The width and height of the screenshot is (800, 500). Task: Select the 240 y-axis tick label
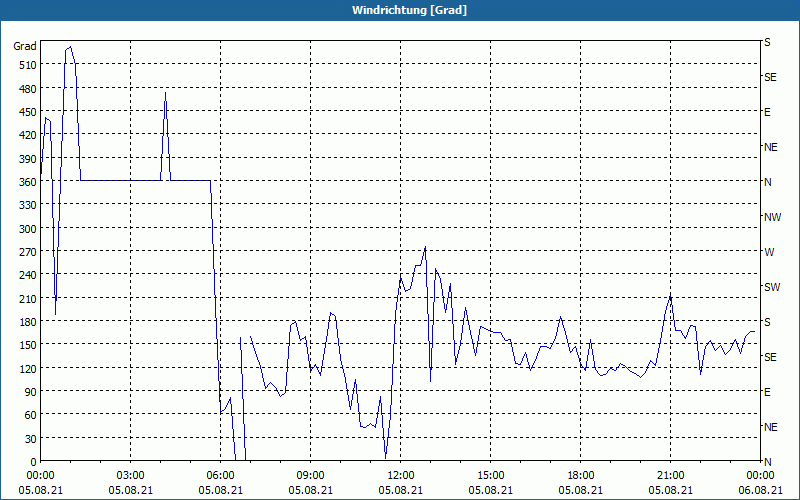pyautogui.click(x=28, y=275)
